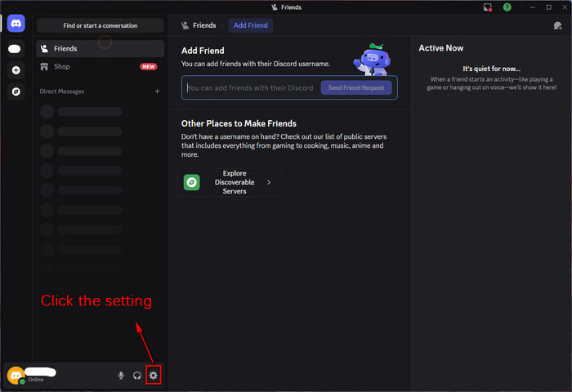Click the Friends icon in title bar
Screen dimensions: 572x392
click(x=275, y=7)
